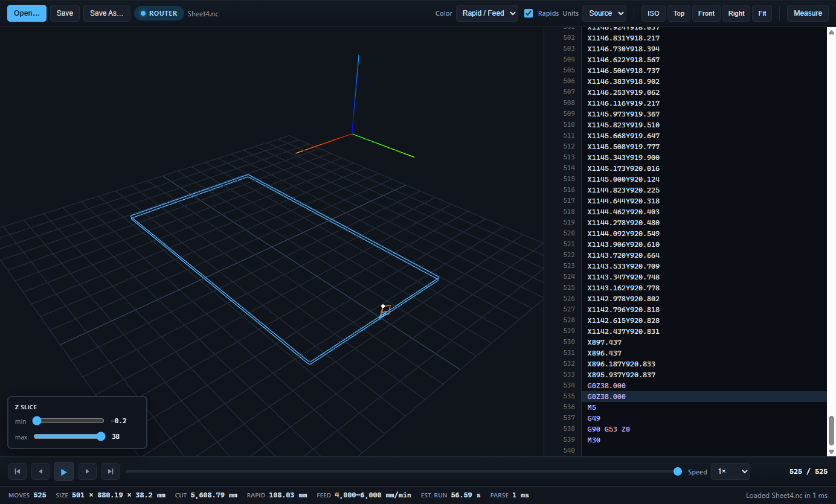The height and width of the screenshot is (504, 836).
Task: Toggle the Rapids checkbox
Action: point(529,13)
